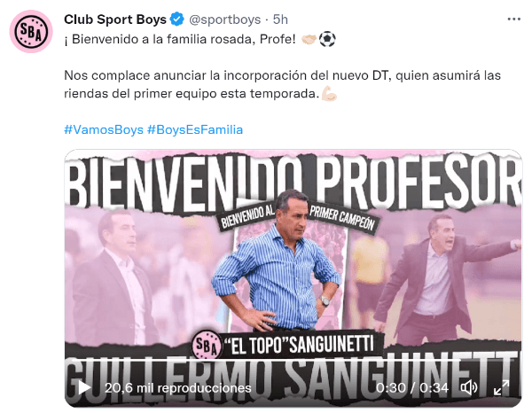Click the 0:30 / 0:34 time display
The width and height of the screenshot is (532, 413).
pos(412,387)
